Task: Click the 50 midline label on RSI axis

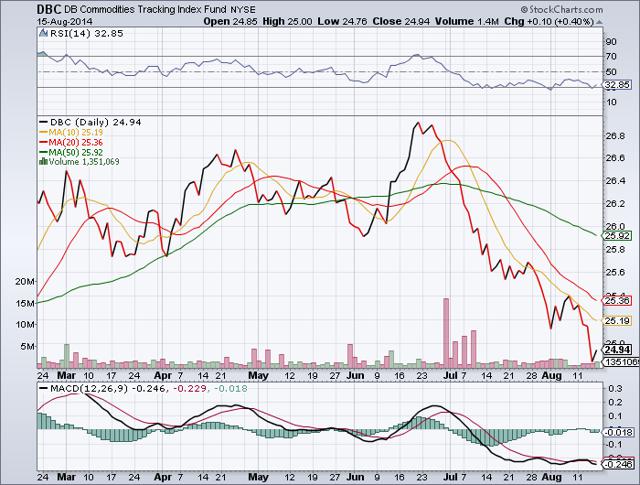Action: (611, 72)
